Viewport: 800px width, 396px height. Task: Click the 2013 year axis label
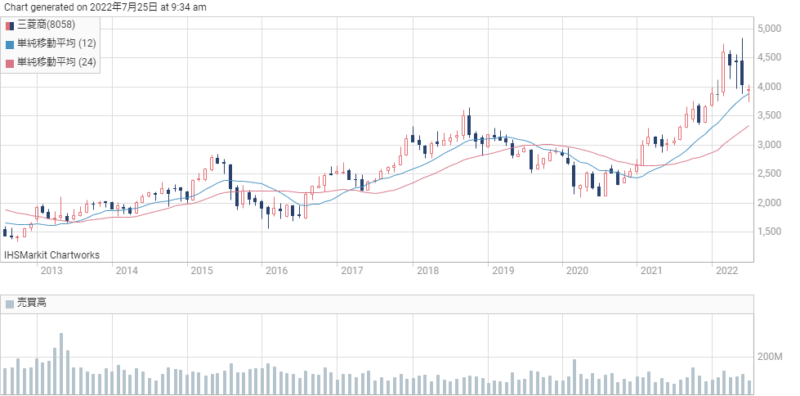point(51,271)
